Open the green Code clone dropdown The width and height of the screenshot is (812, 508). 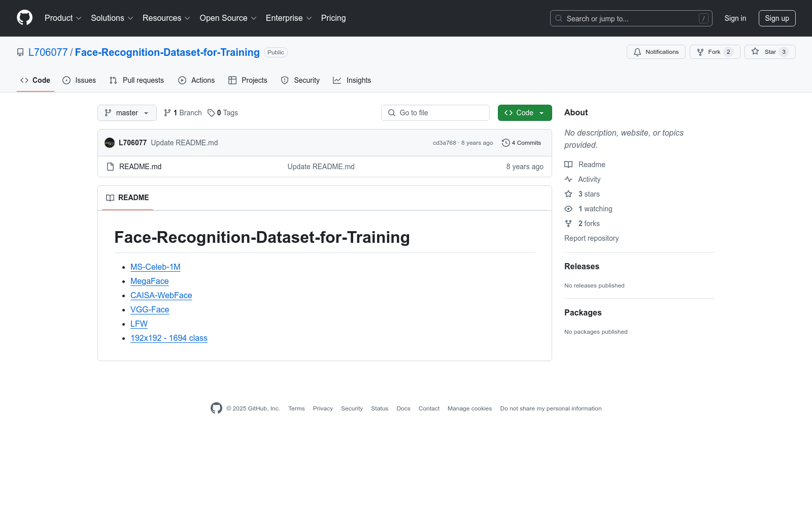(525, 113)
